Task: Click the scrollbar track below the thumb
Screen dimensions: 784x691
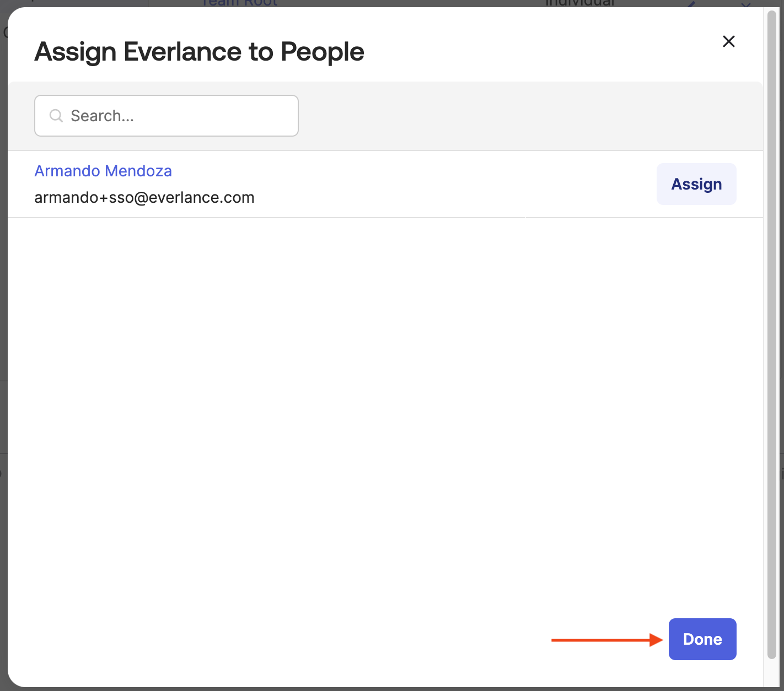Action: (771, 672)
